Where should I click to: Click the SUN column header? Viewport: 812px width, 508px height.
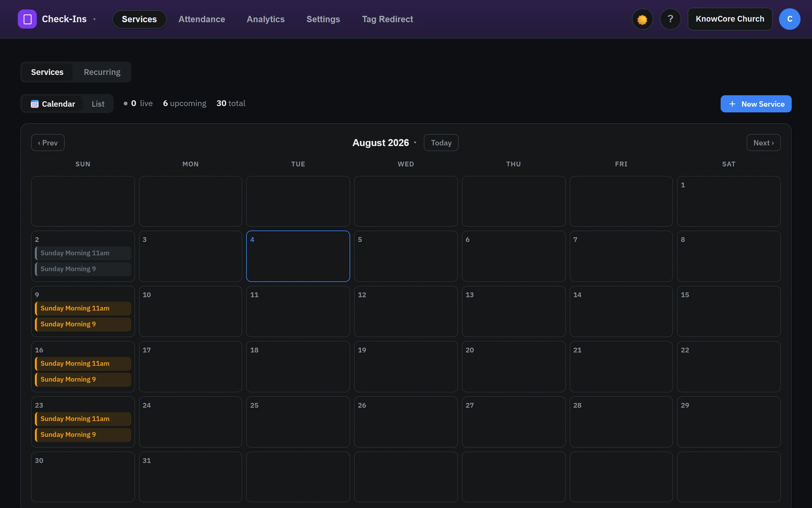(83, 164)
